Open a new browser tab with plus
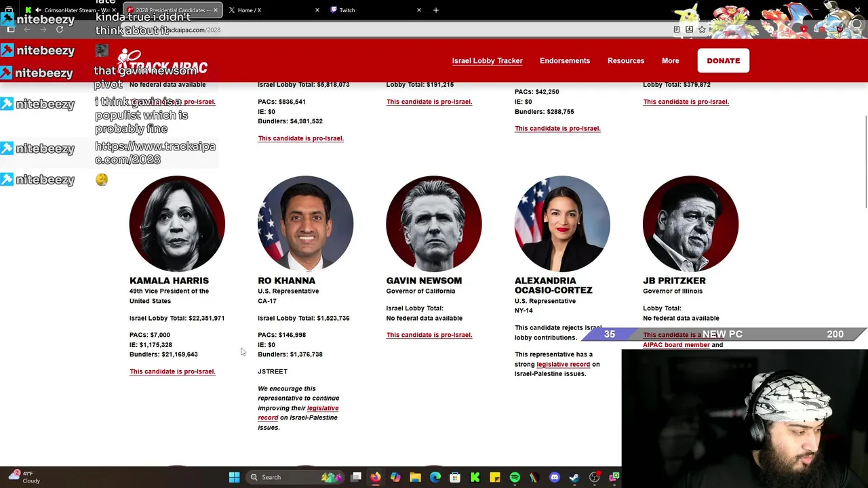This screenshot has height=488, width=868. click(436, 10)
